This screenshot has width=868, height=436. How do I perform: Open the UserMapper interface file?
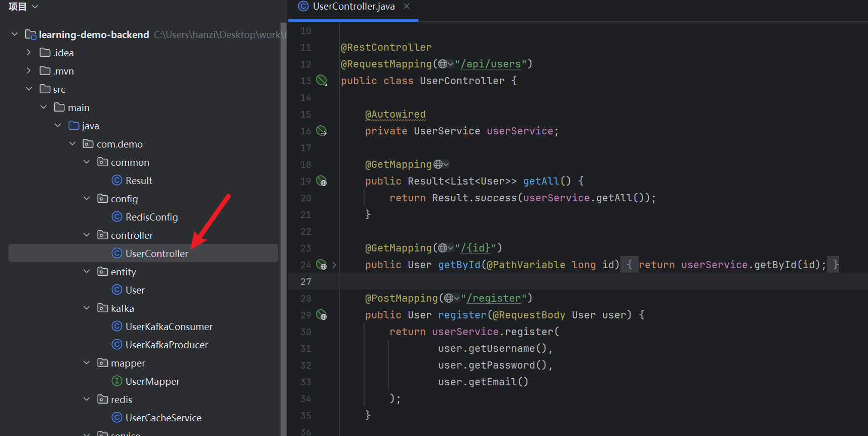tap(152, 381)
